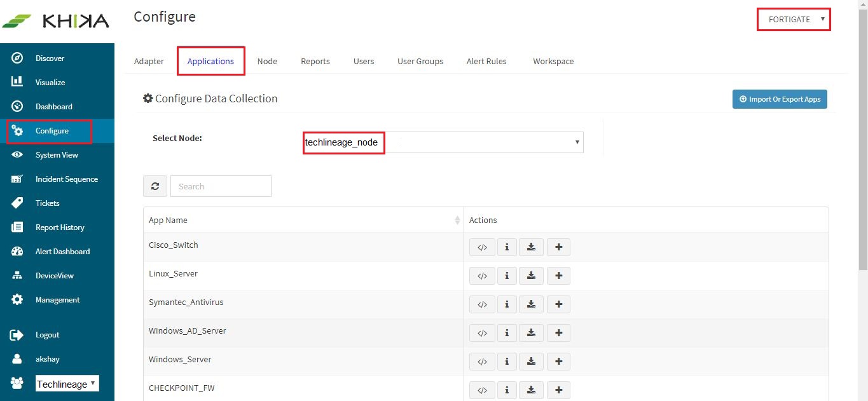The image size is (868, 401).
Task: View Windows_AD_Server info
Action: (507, 333)
